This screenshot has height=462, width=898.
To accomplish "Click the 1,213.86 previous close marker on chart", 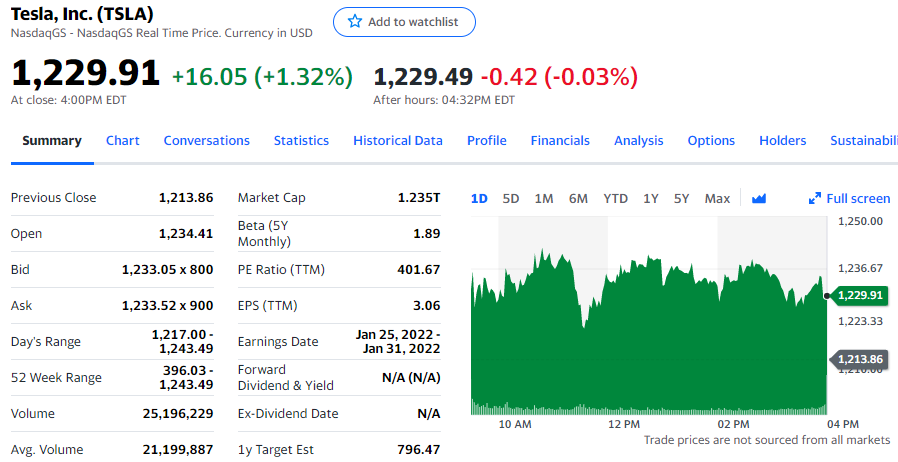I will pyautogui.click(x=858, y=359).
